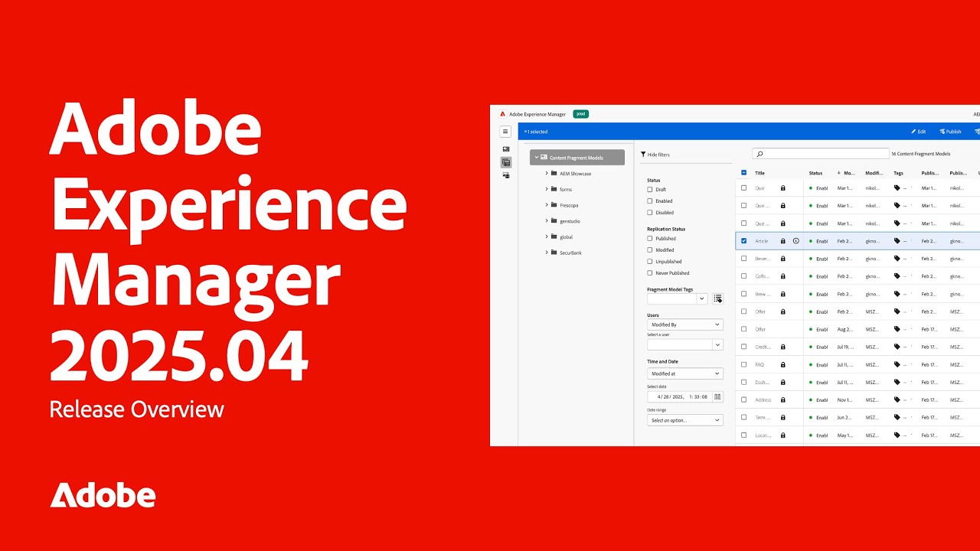Expand the AEM Showcase folder
980x551 pixels.
547,174
